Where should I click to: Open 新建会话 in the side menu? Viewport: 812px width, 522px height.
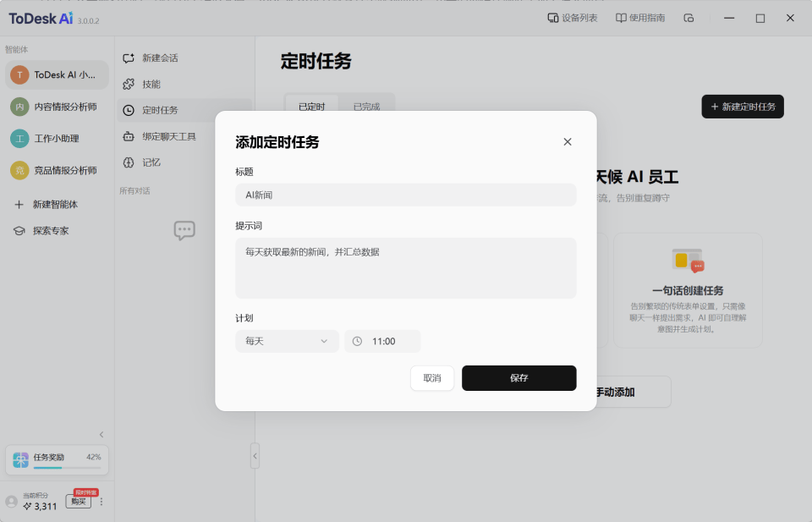[184, 58]
